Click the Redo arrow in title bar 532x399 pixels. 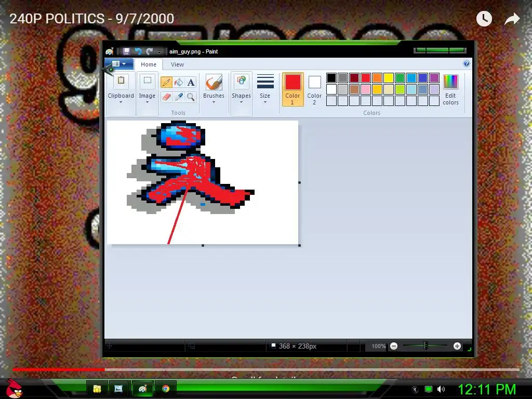point(149,51)
